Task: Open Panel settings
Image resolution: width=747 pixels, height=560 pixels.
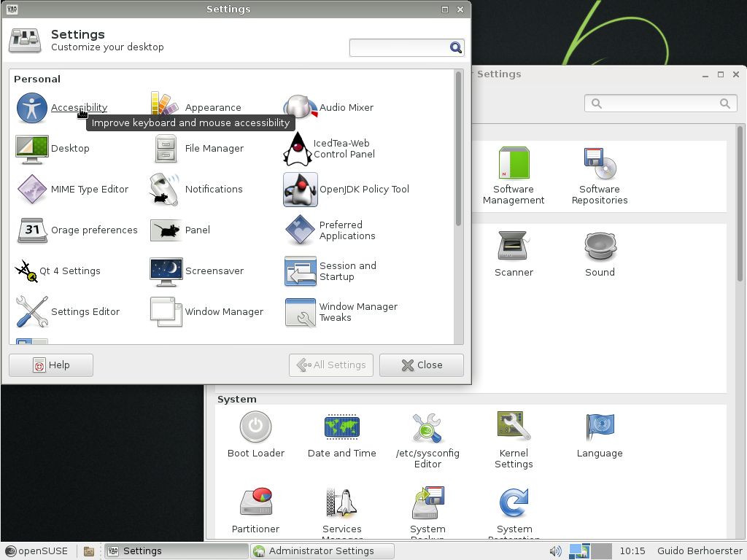Action: [x=180, y=230]
